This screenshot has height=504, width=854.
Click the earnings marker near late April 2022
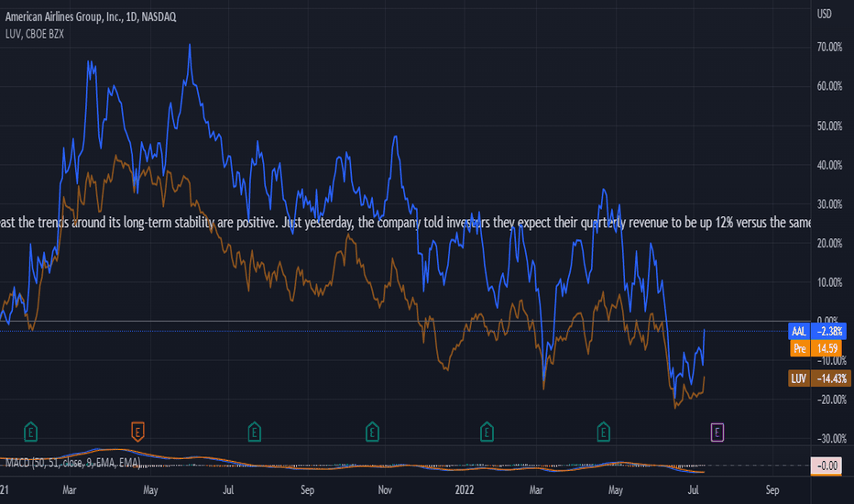(603, 433)
